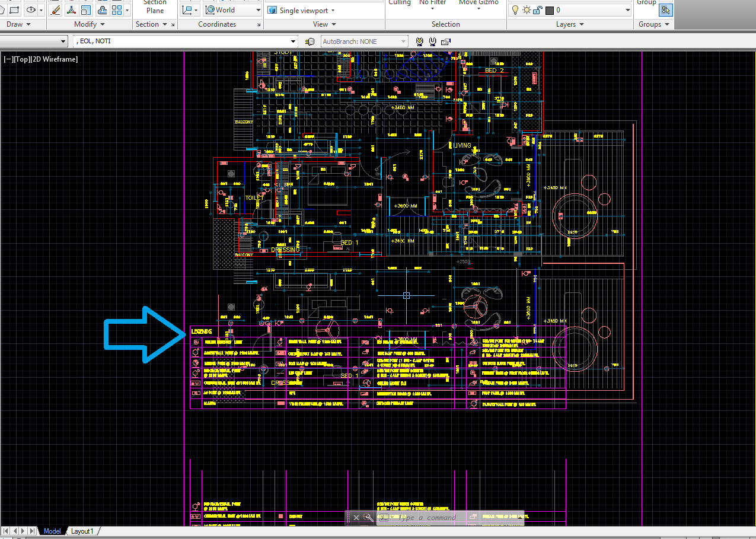756x539 pixels.
Task: Select the rectangular Array tool icon
Action: [117, 9]
